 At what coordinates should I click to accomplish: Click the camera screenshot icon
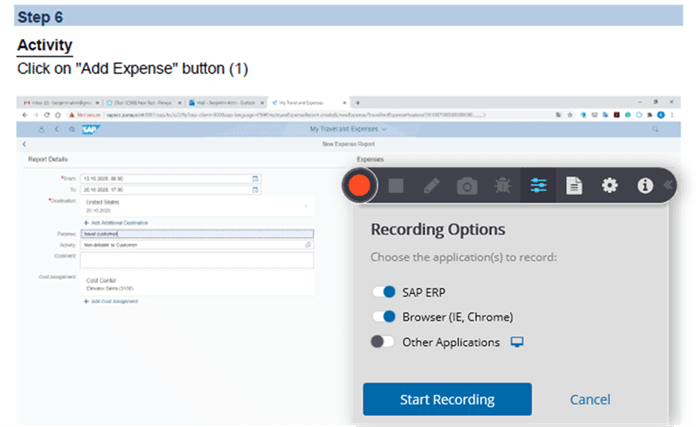[x=467, y=186]
